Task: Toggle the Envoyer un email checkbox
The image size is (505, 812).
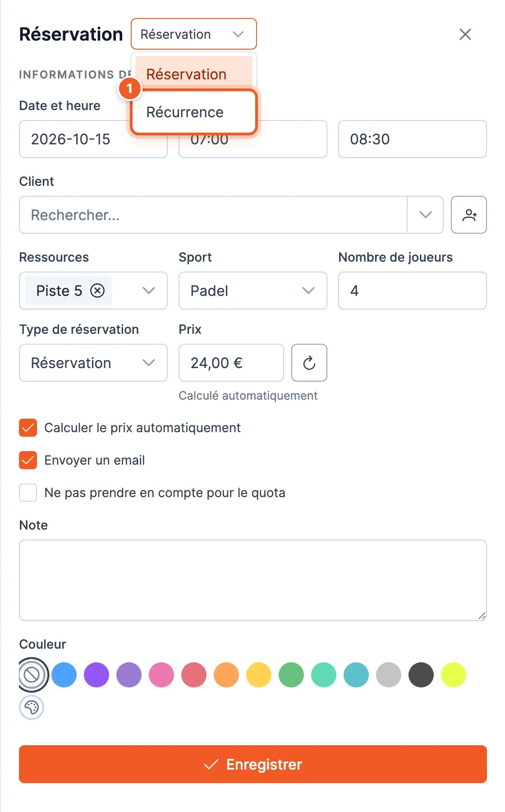Action: pos(28,460)
